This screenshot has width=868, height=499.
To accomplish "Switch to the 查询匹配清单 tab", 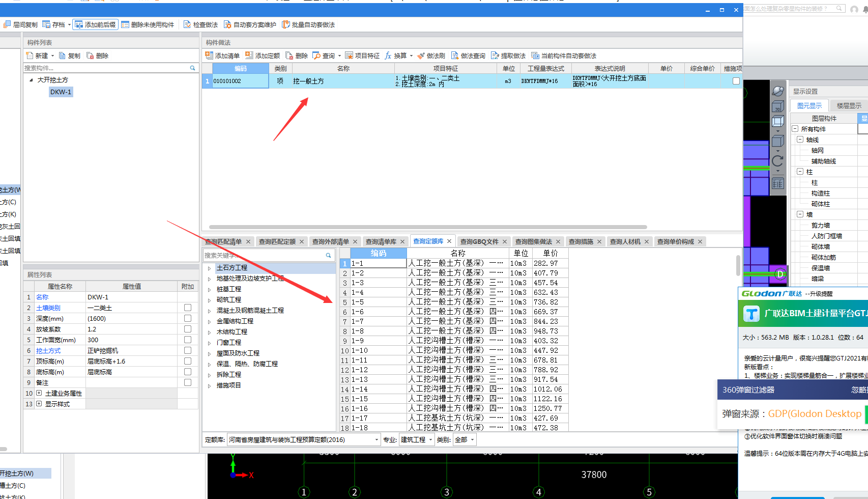I will [x=223, y=241].
